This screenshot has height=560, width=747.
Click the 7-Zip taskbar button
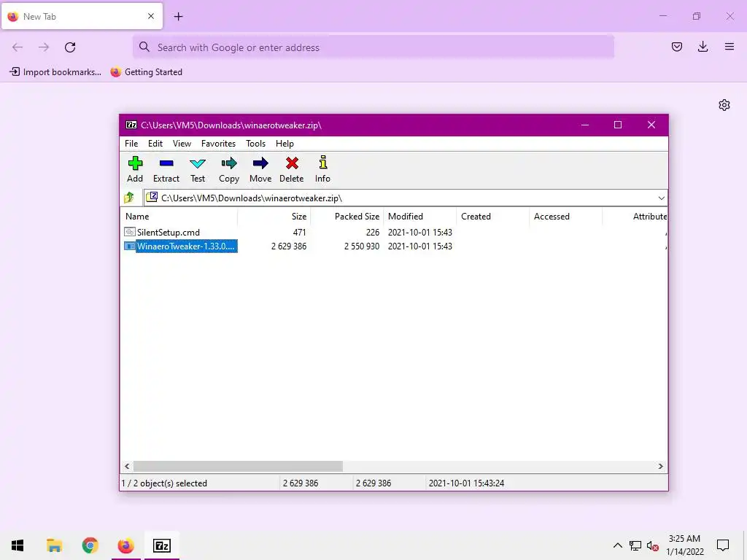[162, 545]
